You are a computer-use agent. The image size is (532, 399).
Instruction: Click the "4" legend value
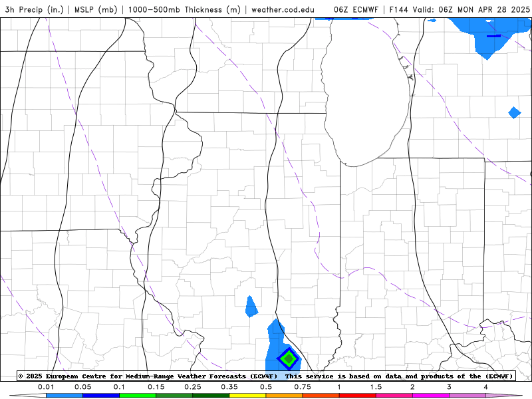click(x=486, y=387)
